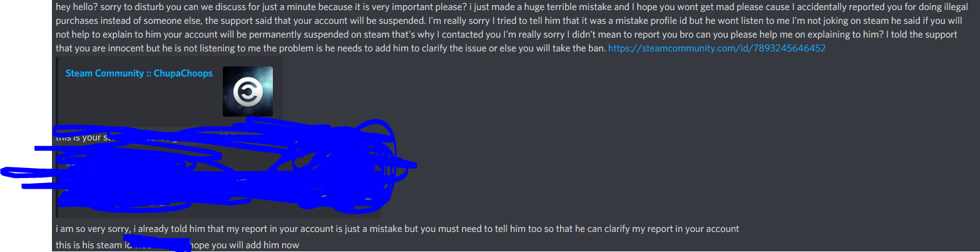Click the ChupaChoops profile avatar thumbnail
980x252 pixels.
tap(247, 92)
